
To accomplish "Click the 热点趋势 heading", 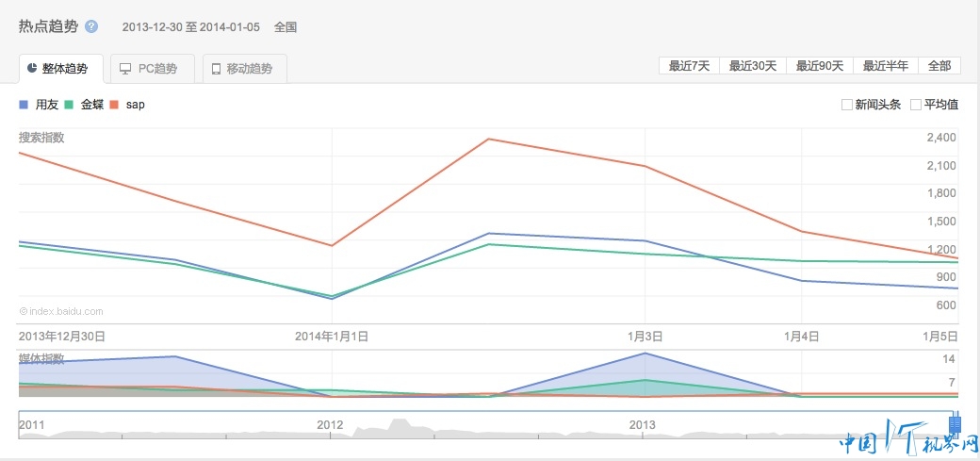I will coord(49,26).
